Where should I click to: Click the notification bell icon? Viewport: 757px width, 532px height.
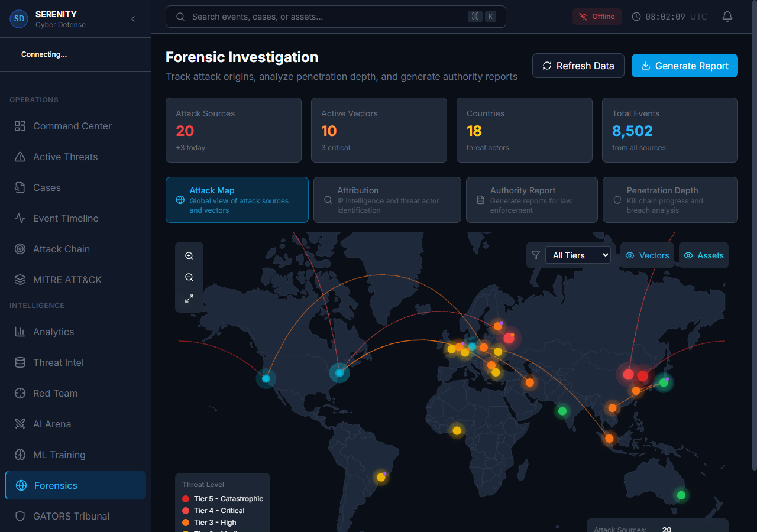[727, 17]
